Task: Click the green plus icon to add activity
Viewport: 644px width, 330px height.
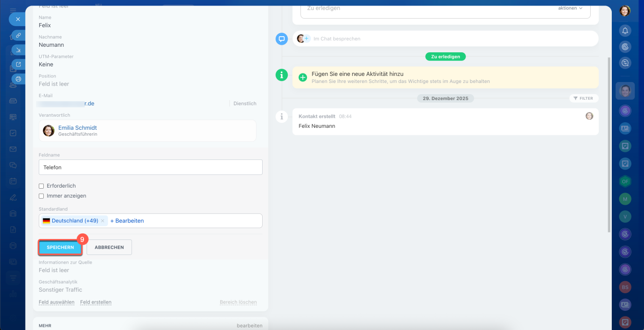Action: click(303, 77)
